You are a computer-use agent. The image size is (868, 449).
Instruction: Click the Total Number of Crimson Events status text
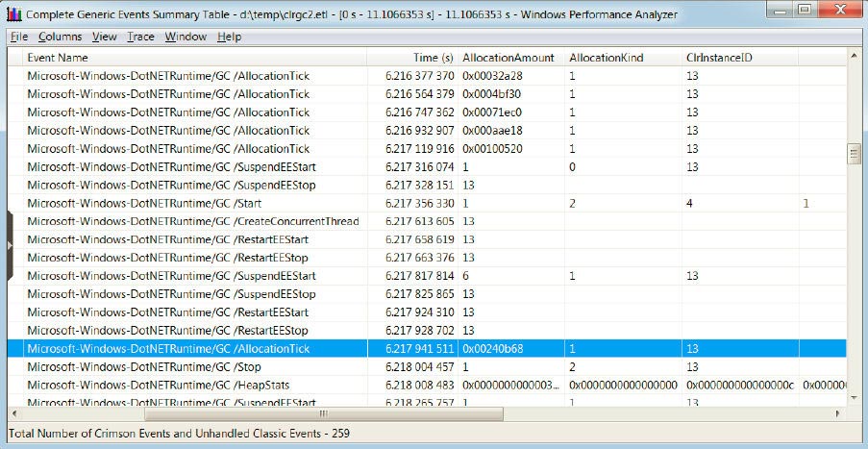coord(179,434)
